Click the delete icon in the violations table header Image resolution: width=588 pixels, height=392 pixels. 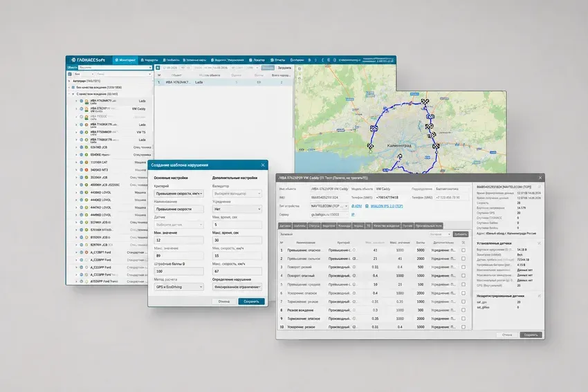point(463,243)
